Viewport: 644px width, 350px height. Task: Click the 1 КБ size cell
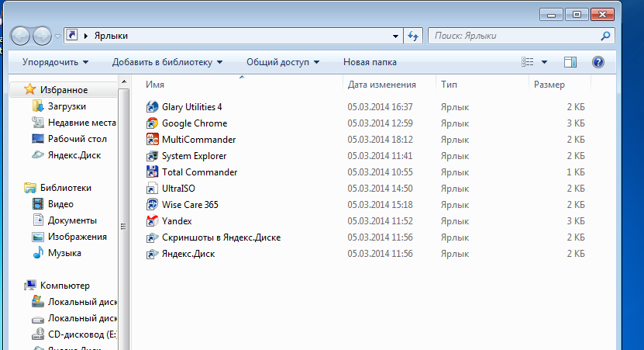[575, 172]
